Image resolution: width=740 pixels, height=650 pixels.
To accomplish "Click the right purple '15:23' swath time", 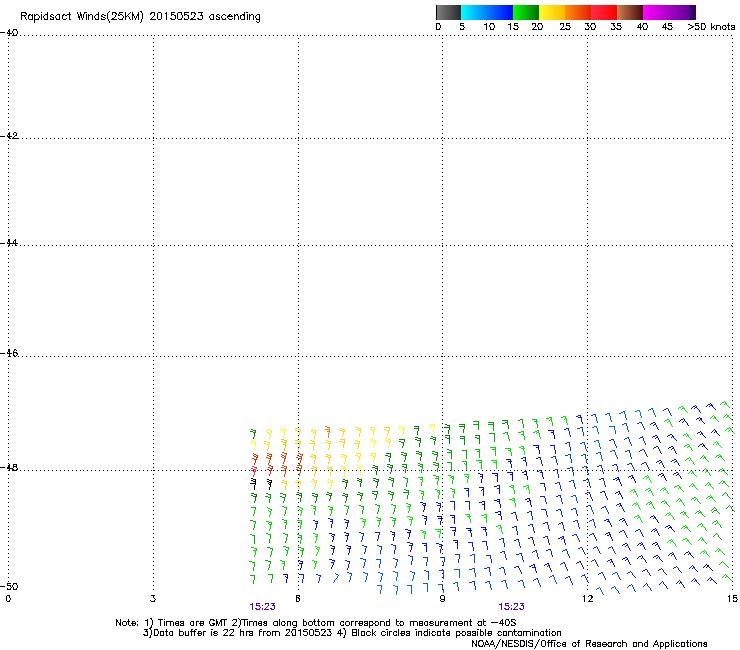I will pyautogui.click(x=511, y=607).
